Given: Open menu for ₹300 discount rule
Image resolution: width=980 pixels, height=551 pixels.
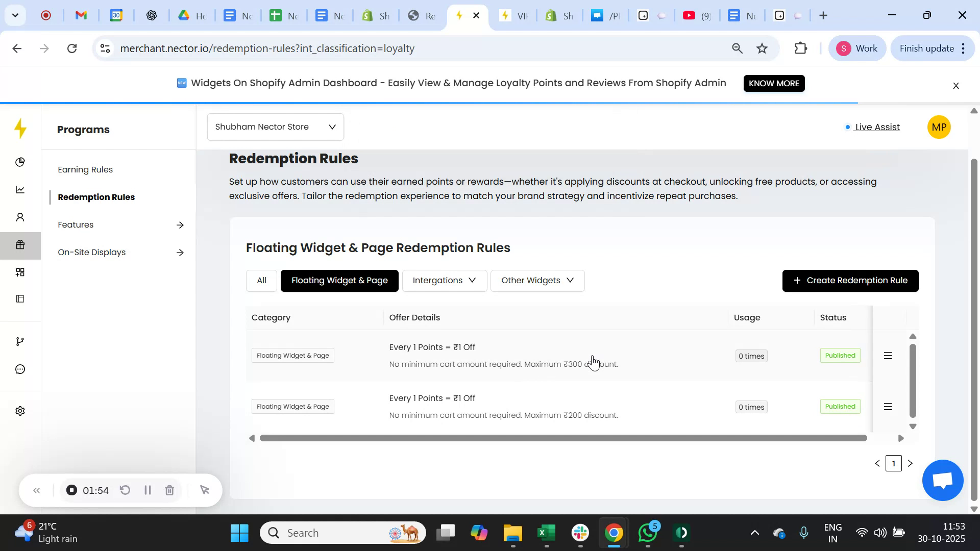Looking at the screenshot, I should 888,356.
